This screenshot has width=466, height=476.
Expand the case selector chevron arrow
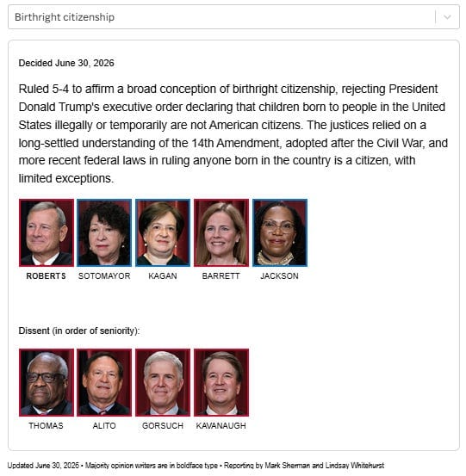pos(447,17)
